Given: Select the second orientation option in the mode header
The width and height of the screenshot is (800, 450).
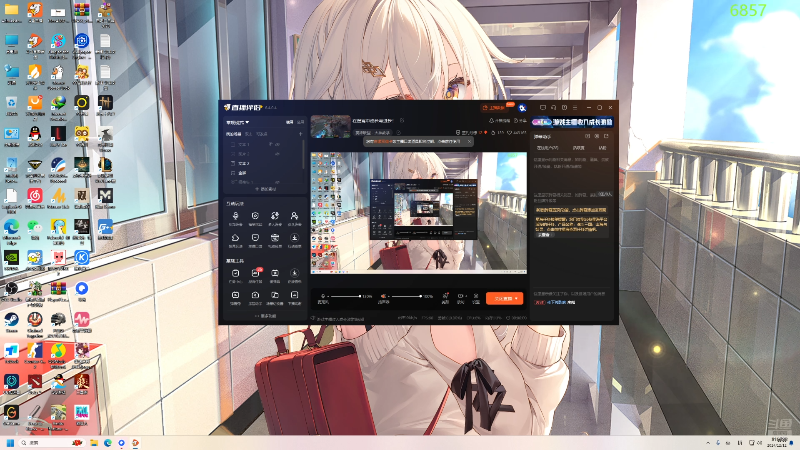Looking at the screenshot, I should [x=301, y=122].
